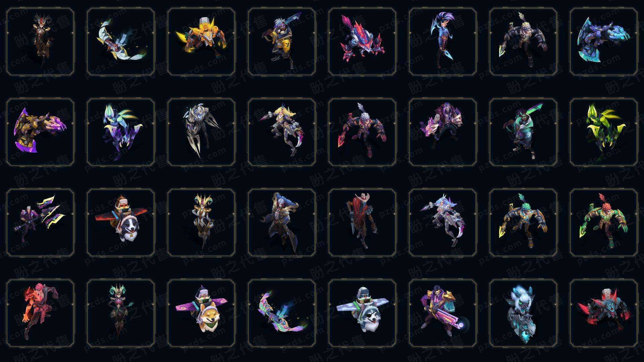Viewport: 644px width, 362px height.
Task: Click the yellow mecha beast skin tile
Action: (x=201, y=42)
